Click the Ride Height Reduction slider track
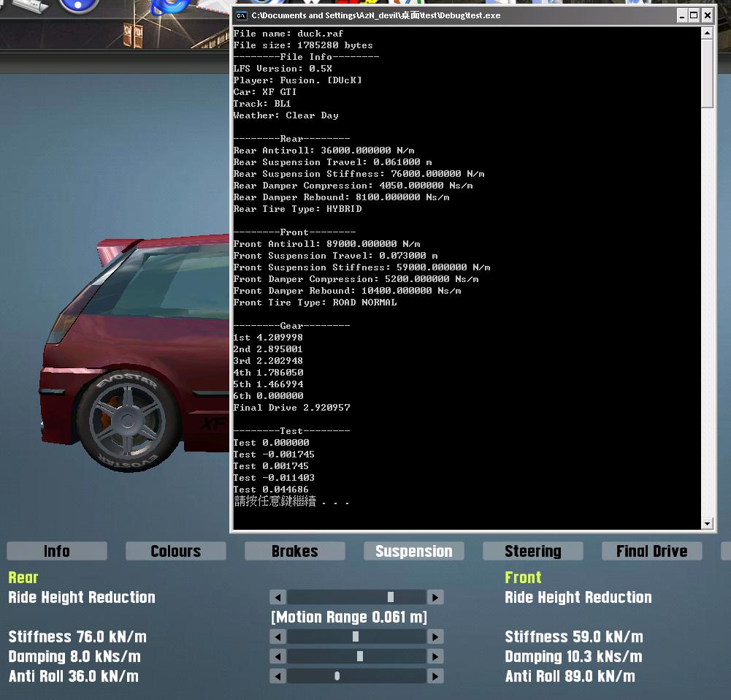 [x=356, y=597]
